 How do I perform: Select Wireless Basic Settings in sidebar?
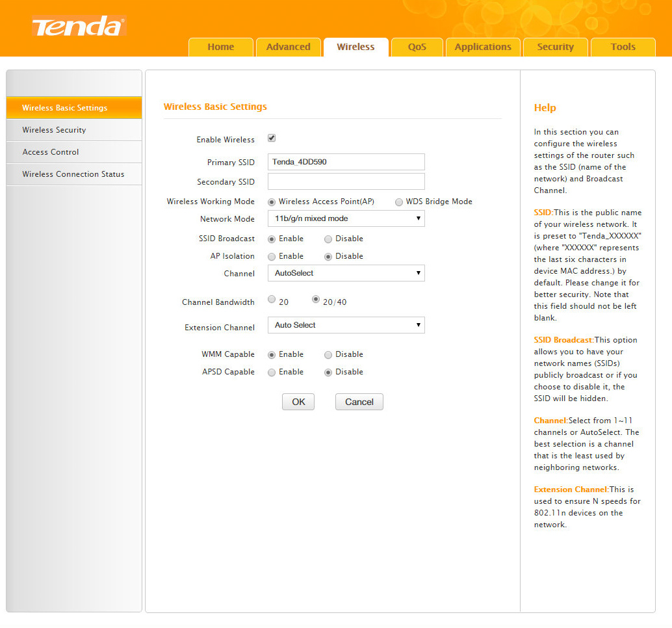[74, 108]
